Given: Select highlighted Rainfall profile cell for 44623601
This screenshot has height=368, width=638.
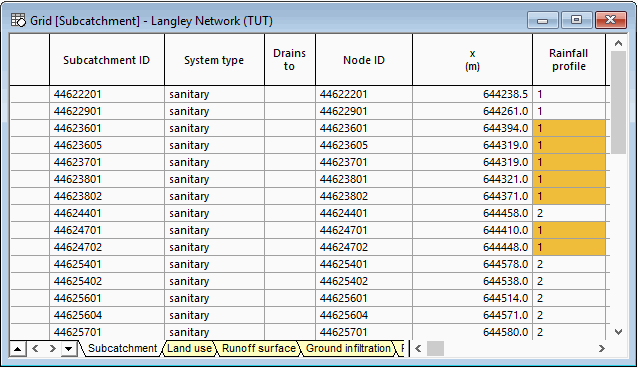Looking at the screenshot, I should click(569, 128).
